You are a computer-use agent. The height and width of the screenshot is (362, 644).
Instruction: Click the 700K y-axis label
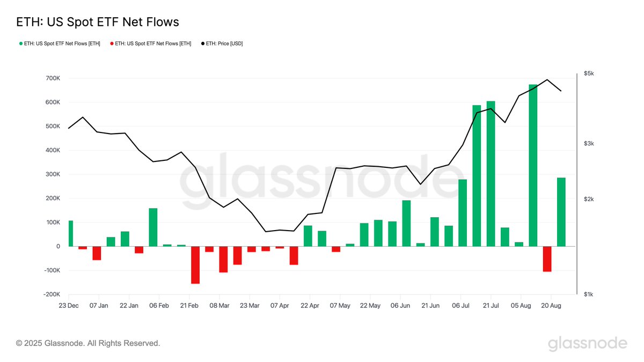pyautogui.click(x=52, y=78)
